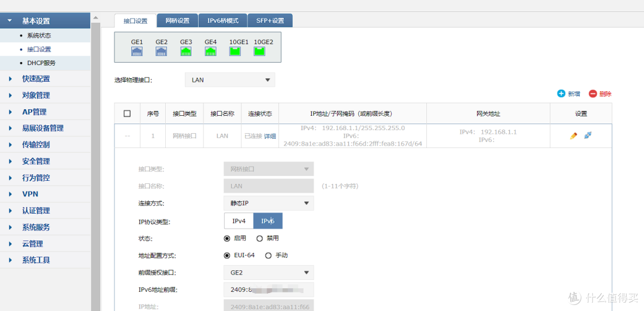This screenshot has height=311, width=644.
Task: Click the 新增 add button text
Action: (x=574, y=94)
